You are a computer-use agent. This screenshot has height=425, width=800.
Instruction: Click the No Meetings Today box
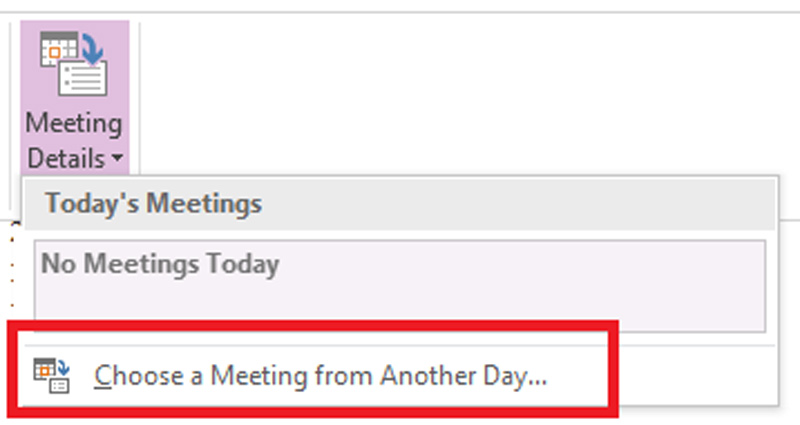point(400,285)
